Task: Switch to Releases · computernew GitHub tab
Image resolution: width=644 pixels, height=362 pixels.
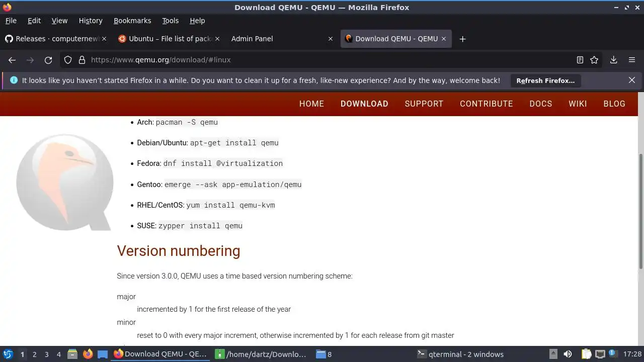Action: click(57, 39)
